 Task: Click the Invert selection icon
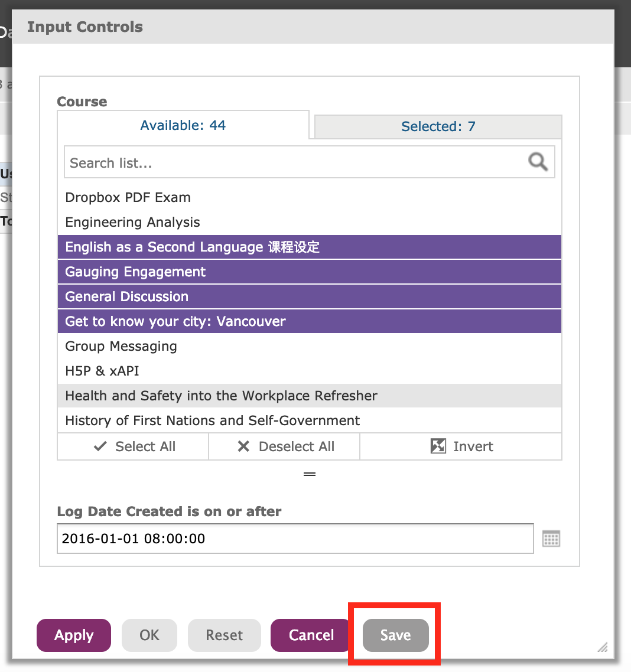point(438,446)
